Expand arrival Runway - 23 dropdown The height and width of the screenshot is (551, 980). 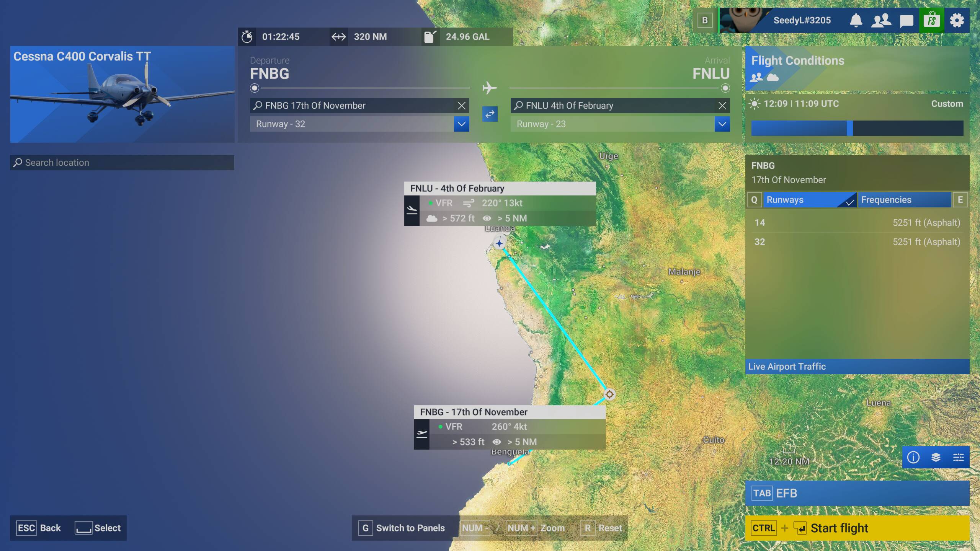pos(722,124)
